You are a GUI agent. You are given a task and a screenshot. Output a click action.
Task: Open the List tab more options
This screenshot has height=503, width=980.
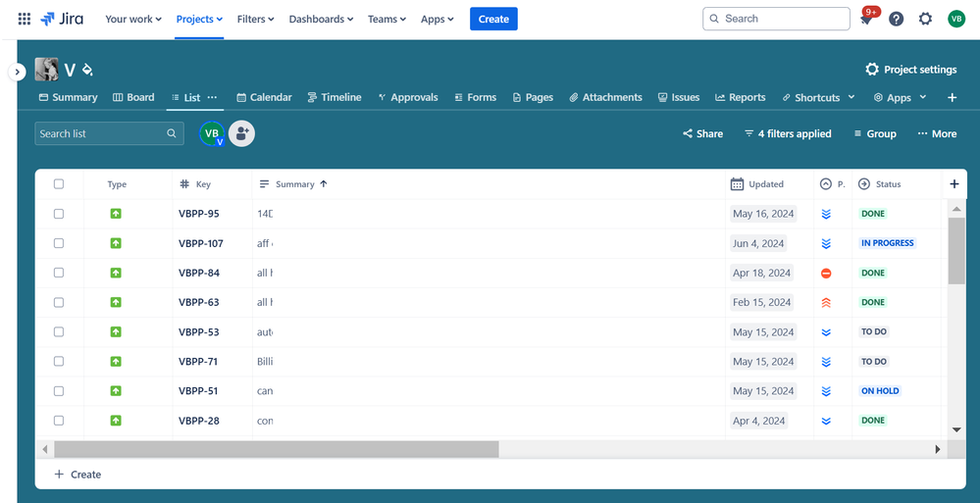tap(212, 97)
